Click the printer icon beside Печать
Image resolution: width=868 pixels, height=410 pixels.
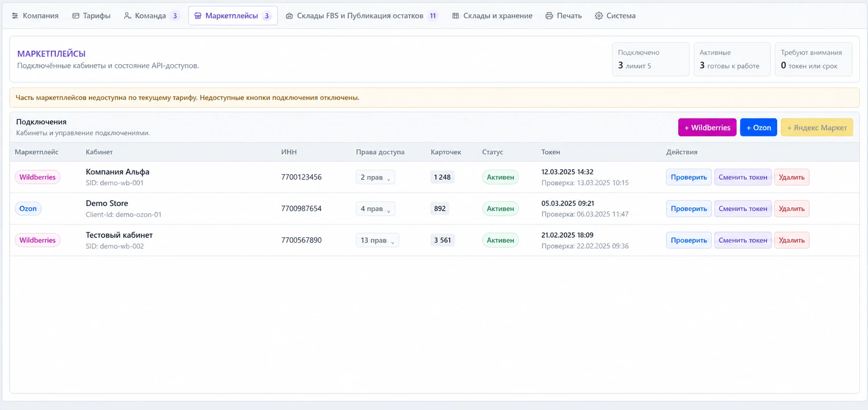[549, 16]
